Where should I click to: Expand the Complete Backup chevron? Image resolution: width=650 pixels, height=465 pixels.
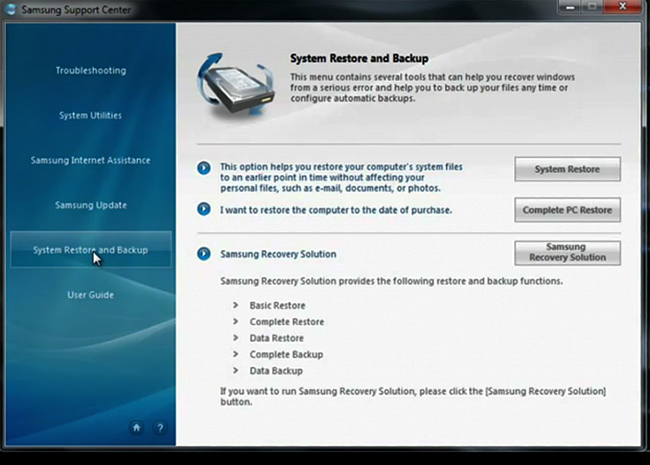tap(235, 354)
